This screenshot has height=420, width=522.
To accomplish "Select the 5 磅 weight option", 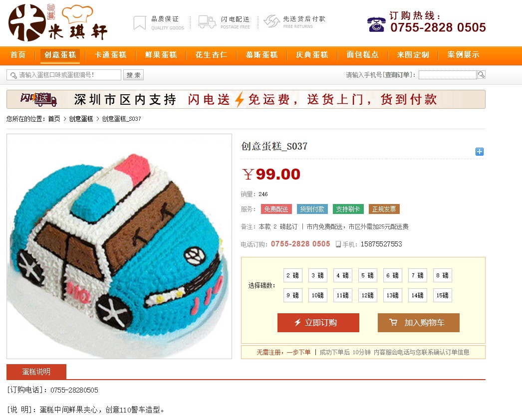I will click(x=367, y=275).
